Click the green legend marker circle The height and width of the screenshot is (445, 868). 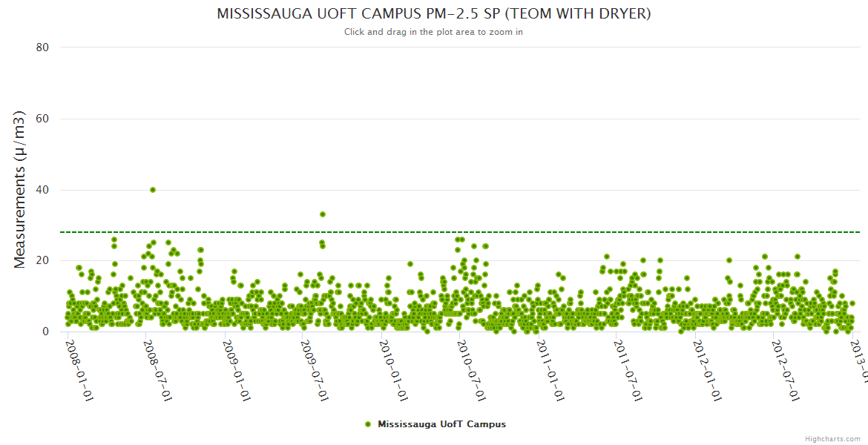368,424
